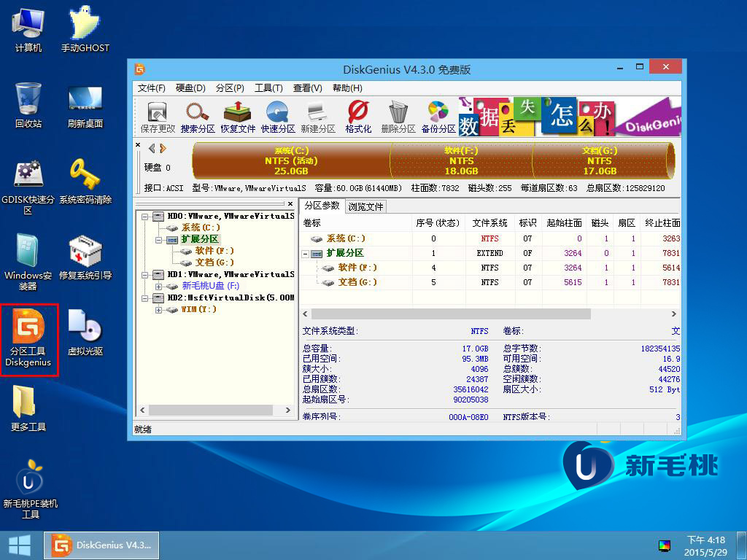This screenshot has height=560, width=747.
Task: Click the 卷标 column header
Action: 356,223
